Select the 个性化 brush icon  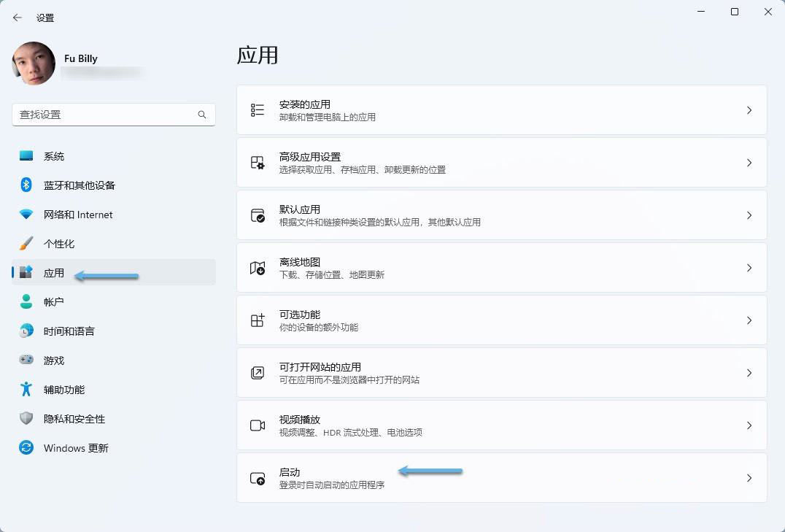click(26, 243)
